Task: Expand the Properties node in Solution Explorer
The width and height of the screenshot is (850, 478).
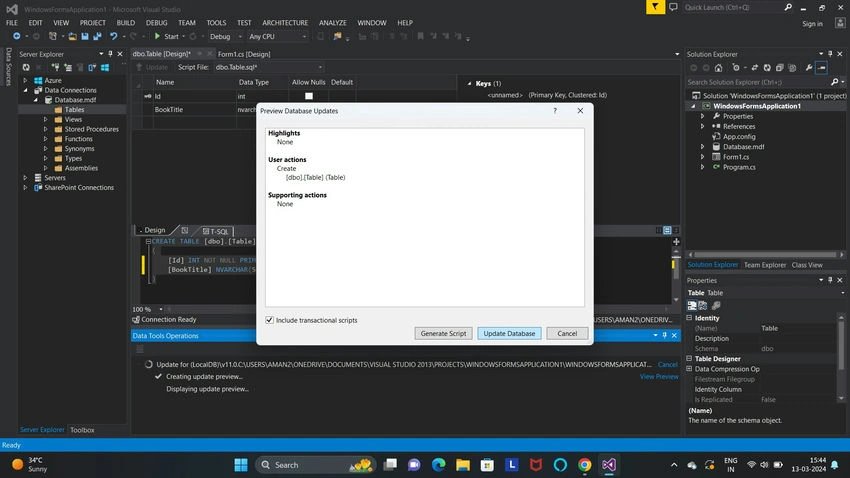Action: [x=703, y=116]
